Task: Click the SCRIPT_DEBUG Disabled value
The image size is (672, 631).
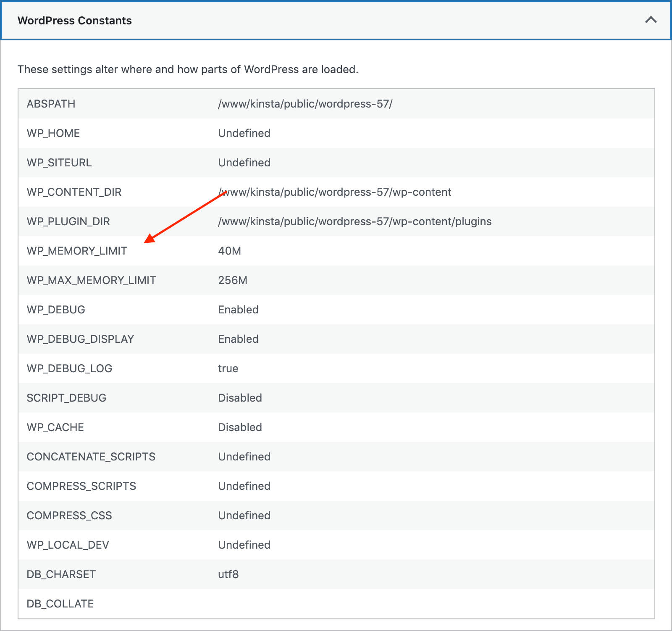Action: click(240, 398)
